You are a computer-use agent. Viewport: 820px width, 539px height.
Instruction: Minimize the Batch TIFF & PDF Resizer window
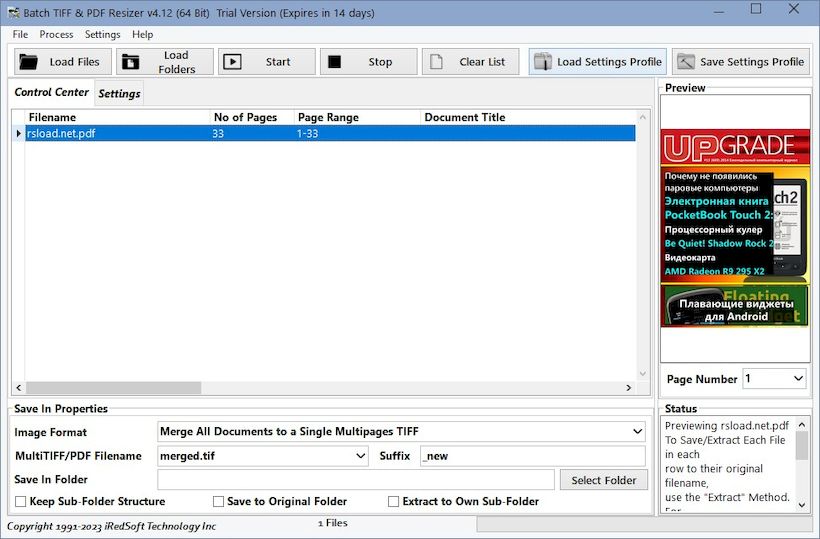719,10
